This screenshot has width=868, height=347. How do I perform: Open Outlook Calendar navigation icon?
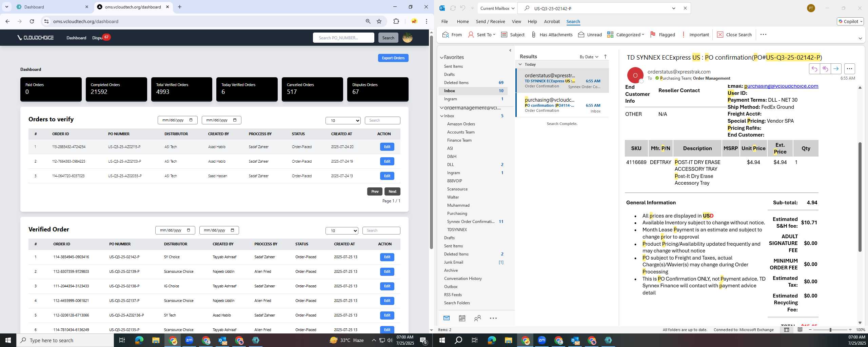(462, 318)
